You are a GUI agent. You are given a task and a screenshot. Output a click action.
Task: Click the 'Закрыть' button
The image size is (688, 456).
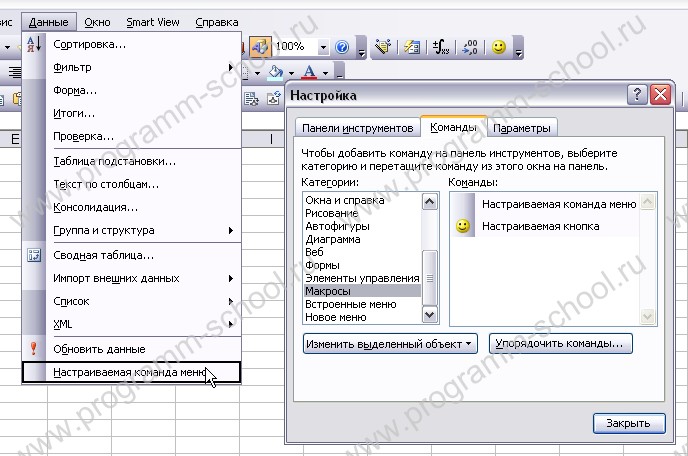tap(628, 423)
